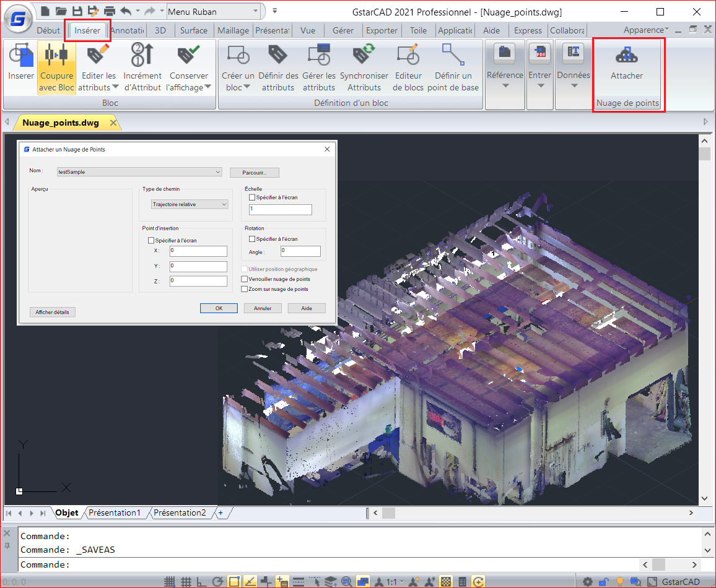Toggle grid display in status bar
The image size is (716, 588).
(x=186, y=582)
